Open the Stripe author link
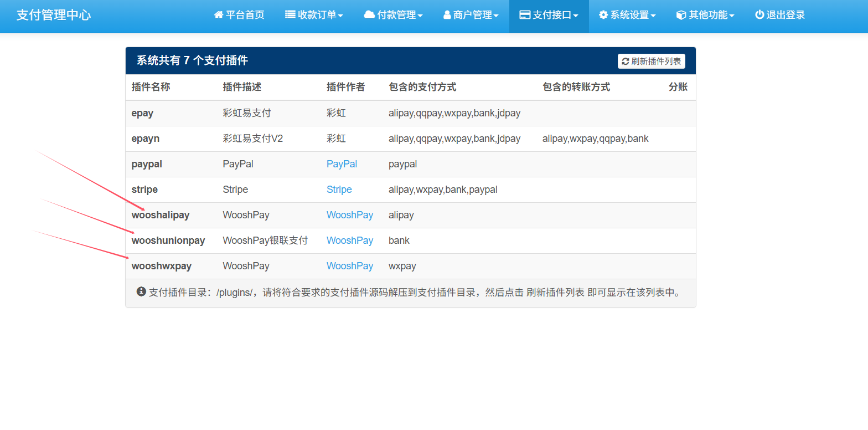Viewport: 868px width, 430px height. click(x=339, y=190)
